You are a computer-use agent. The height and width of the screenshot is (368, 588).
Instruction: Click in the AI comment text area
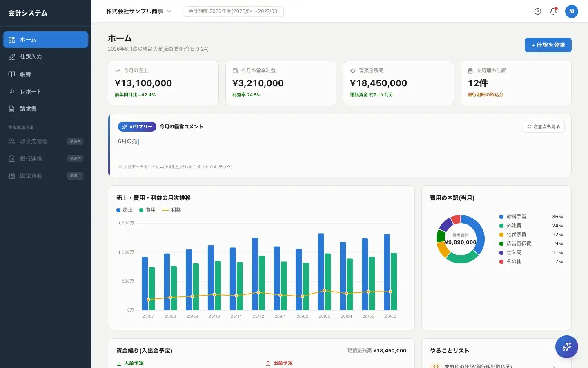pyautogui.click(x=340, y=149)
